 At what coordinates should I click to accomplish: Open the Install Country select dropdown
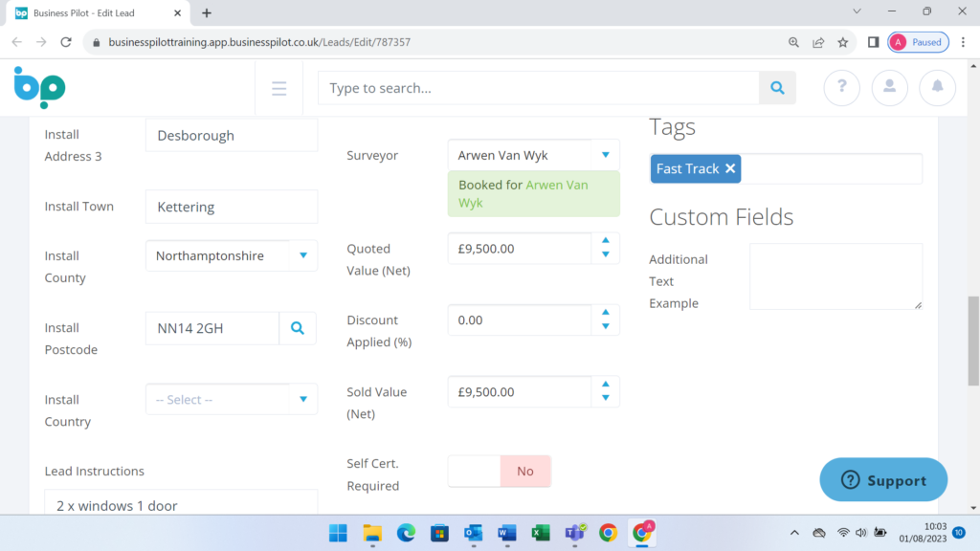[x=303, y=400]
